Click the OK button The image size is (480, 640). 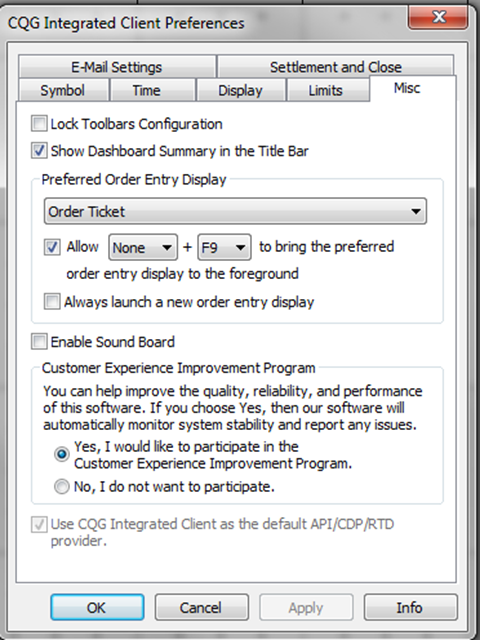(97, 607)
